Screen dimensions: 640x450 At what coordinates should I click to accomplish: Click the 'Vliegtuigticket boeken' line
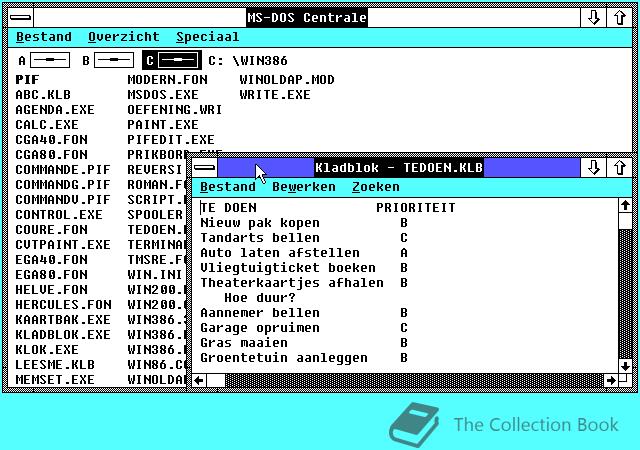click(x=288, y=268)
